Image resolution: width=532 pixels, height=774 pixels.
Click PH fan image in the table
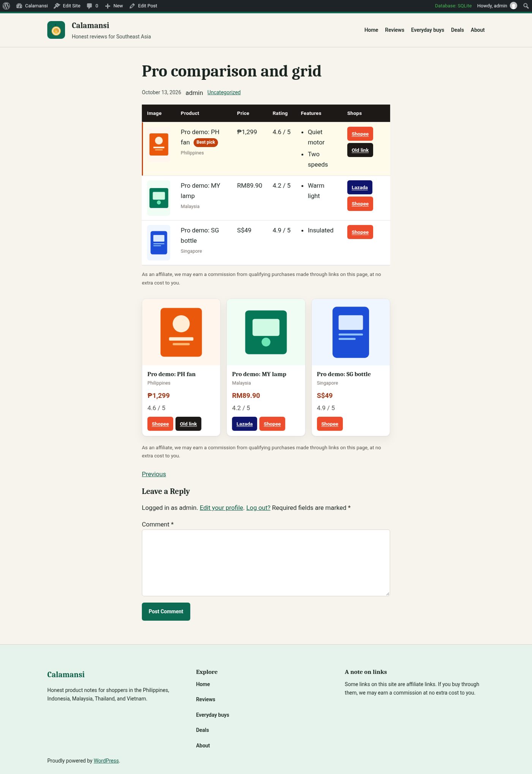point(159,144)
